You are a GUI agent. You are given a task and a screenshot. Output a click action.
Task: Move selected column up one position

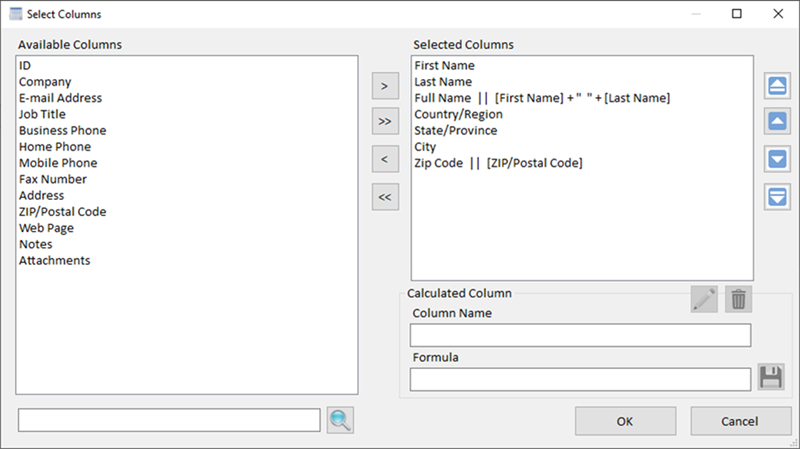tap(777, 121)
